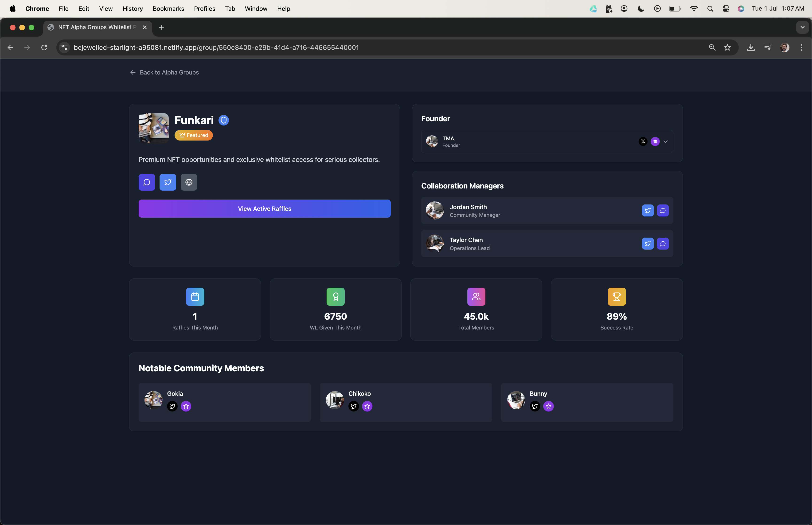This screenshot has height=525, width=812.
Task: Open the Bookmarks menu
Action: coord(168,8)
